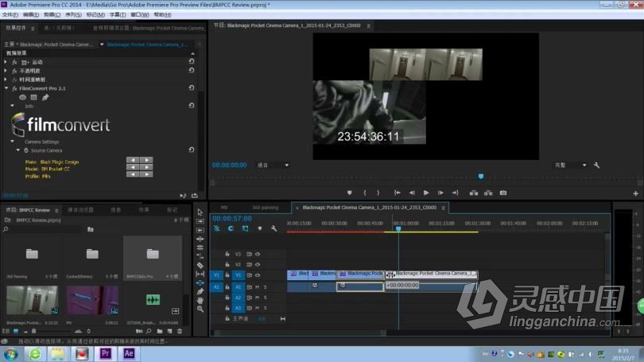The height and width of the screenshot is (362, 644).
Task: Play the program monitor sequence
Action: [426, 193]
